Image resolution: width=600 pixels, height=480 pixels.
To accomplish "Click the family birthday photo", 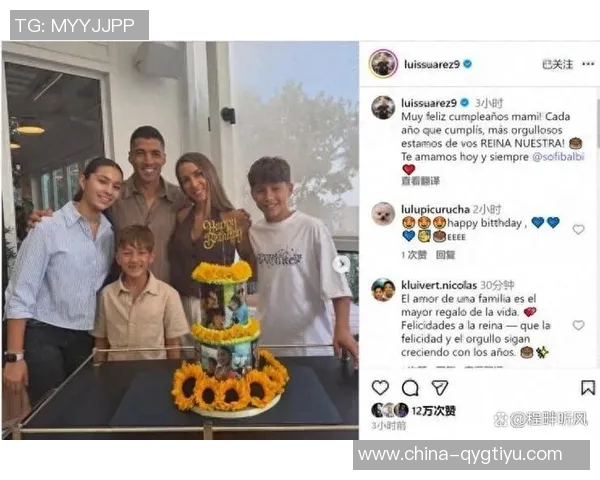I will pos(180,240).
